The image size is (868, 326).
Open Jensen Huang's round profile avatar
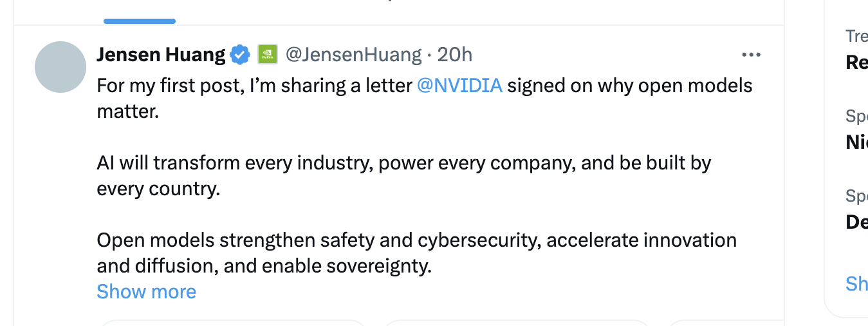click(x=60, y=67)
